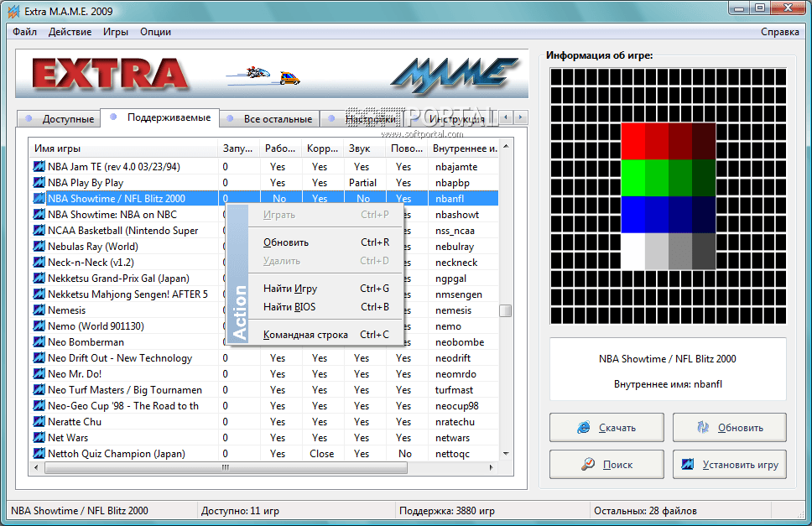Click the icon beside Neo-Geo Cup '98
The image size is (812, 526).
click(39, 406)
